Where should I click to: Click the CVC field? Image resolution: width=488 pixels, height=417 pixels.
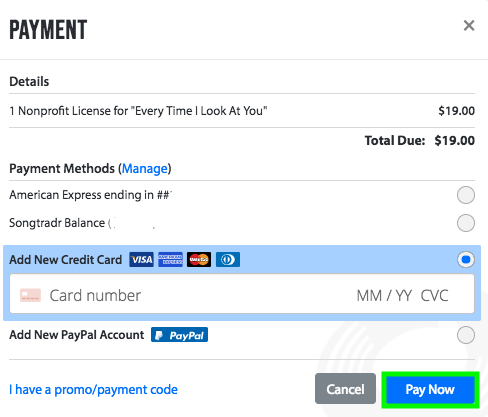(434, 296)
